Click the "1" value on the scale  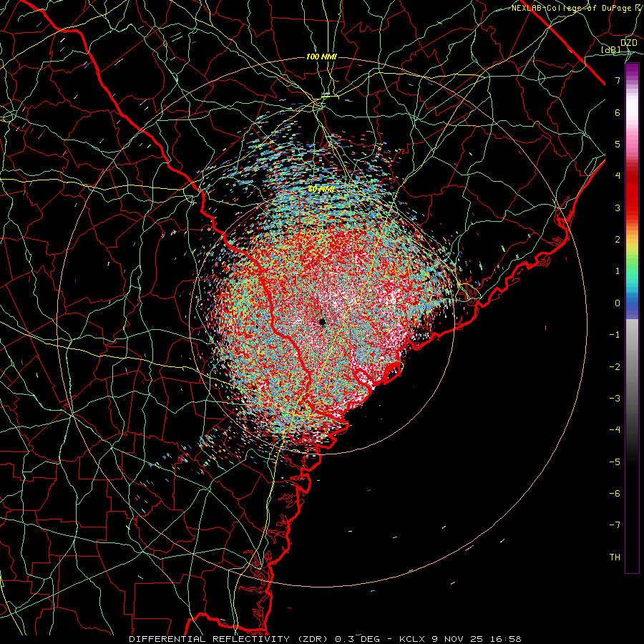click(618, 271)
